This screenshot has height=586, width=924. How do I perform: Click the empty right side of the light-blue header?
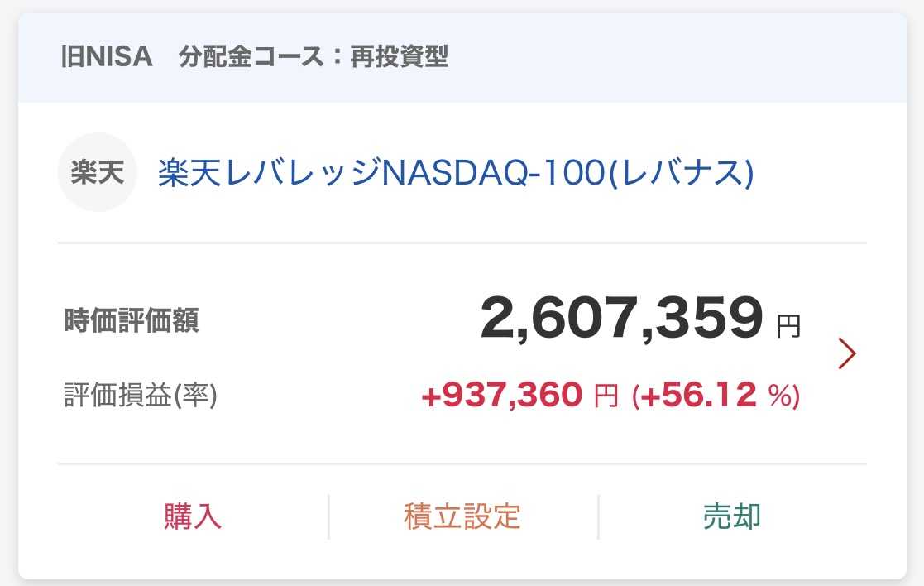pos(703,57)
